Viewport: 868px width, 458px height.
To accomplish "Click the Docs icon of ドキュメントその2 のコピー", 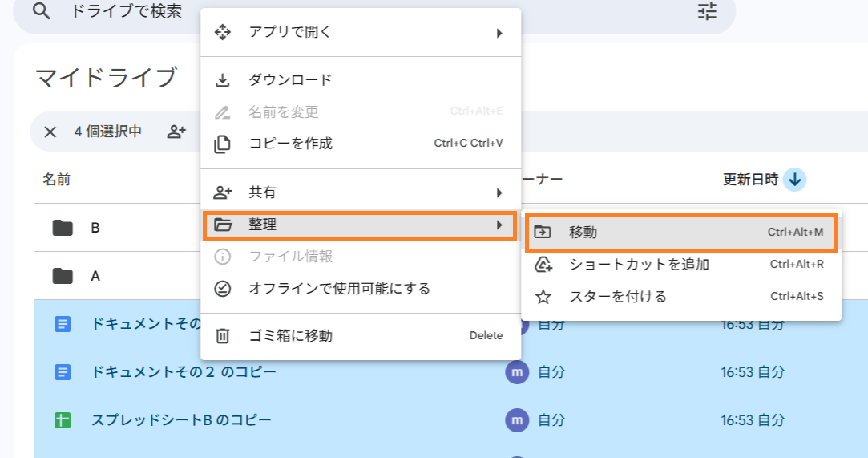I will coord(63,372).
